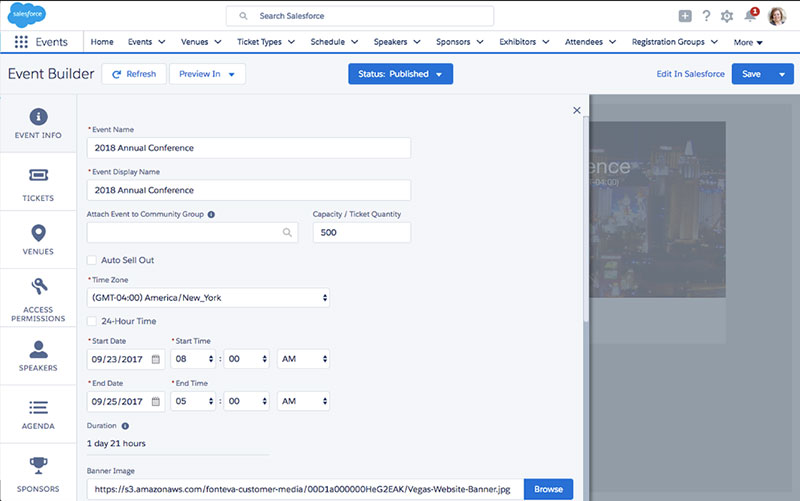The height and width of the screenshot is (501, 800).
Task: Click the Edit In Salesforce link
Action: [x=690, y=74]
